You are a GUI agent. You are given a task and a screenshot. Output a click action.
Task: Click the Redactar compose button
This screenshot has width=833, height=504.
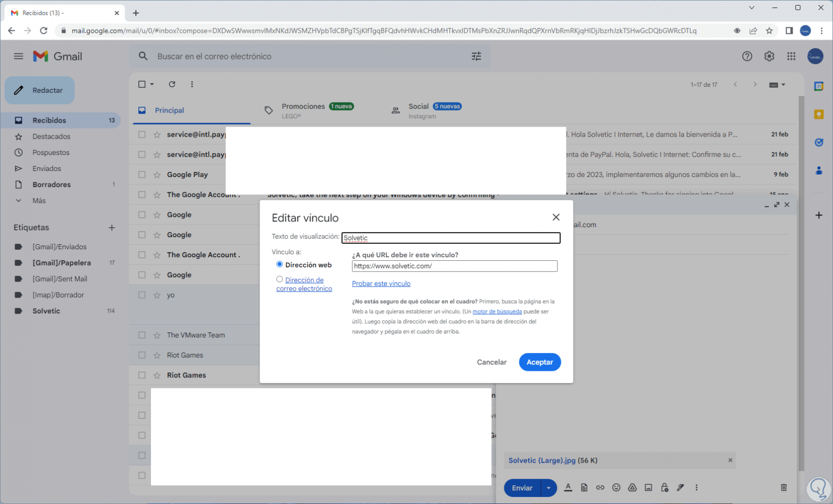40,90
